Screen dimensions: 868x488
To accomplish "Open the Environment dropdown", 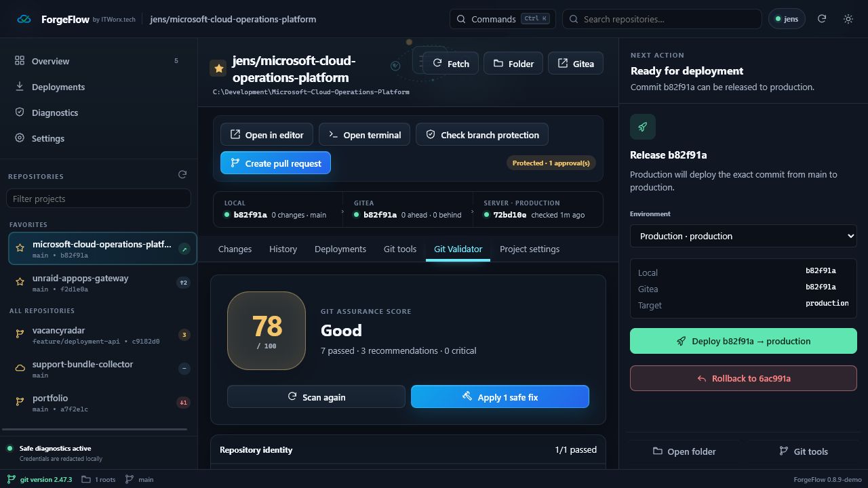I will (743, 236).
